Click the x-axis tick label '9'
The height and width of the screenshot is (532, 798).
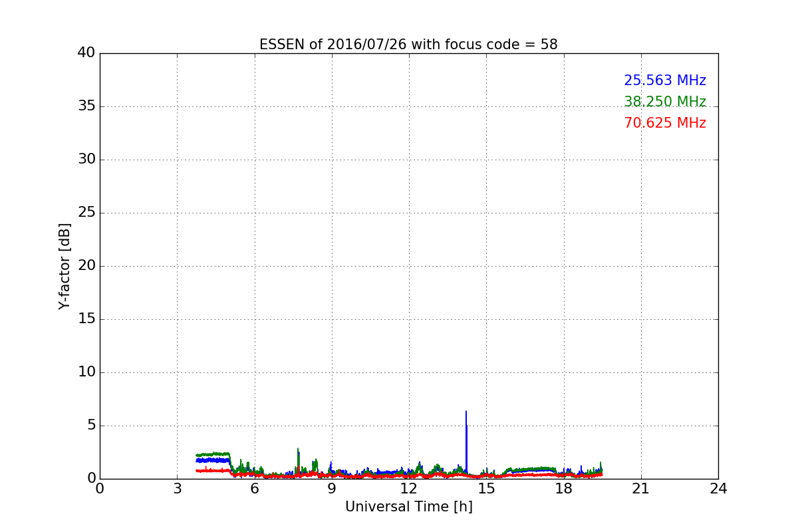pos(331,488)
